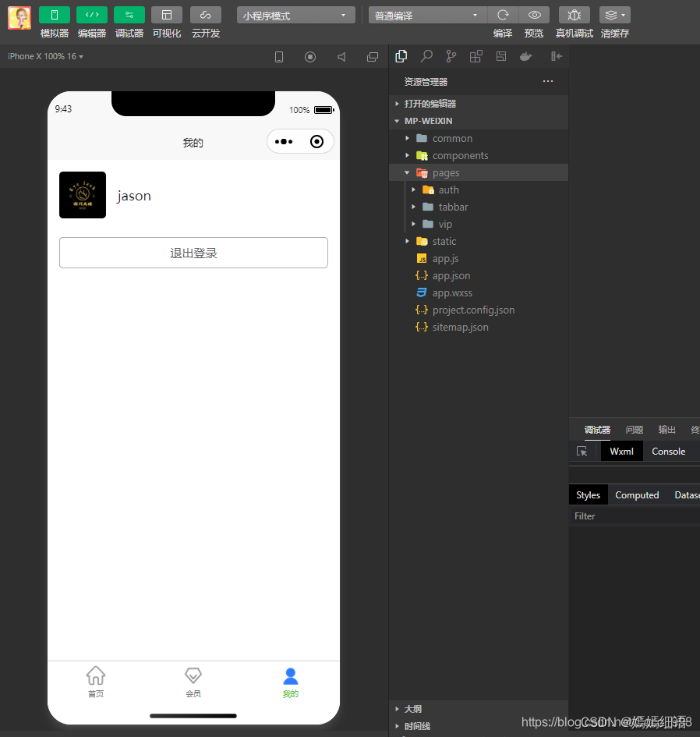
Task: Switch to the 输出 output tab
Action: (666, 430)
